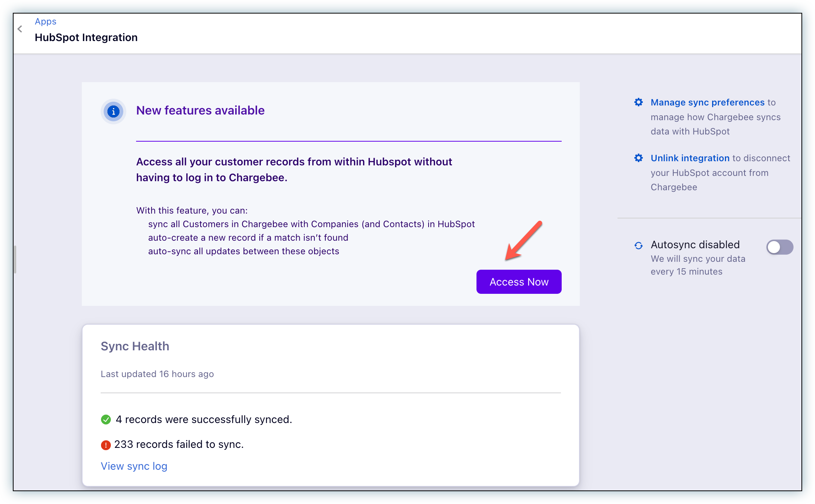Click Unlink integration link
This screenshot has width=815, height=504.
tap(690, 158)
